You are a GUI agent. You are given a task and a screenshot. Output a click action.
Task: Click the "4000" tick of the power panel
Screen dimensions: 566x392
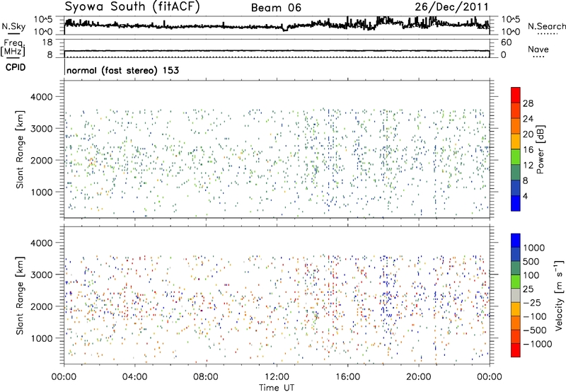click(41, 97)
